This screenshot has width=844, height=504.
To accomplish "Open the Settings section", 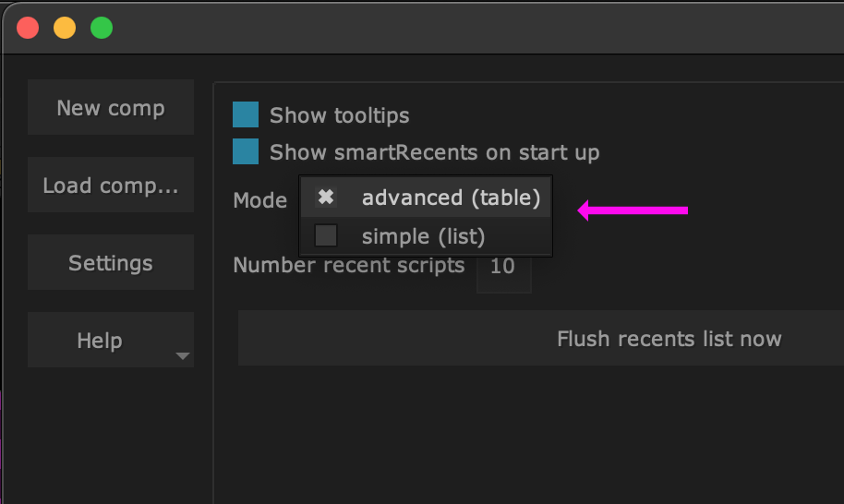I will coord(111,263).
